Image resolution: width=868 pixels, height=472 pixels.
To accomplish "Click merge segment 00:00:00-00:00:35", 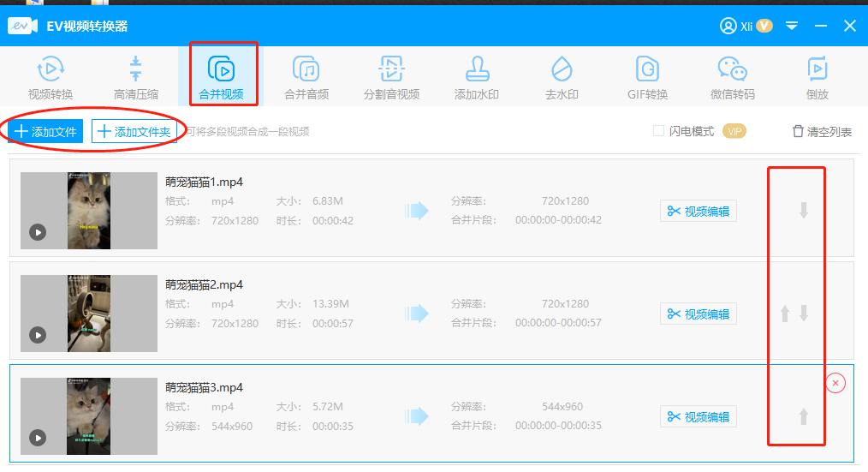I will coord(558,426).
